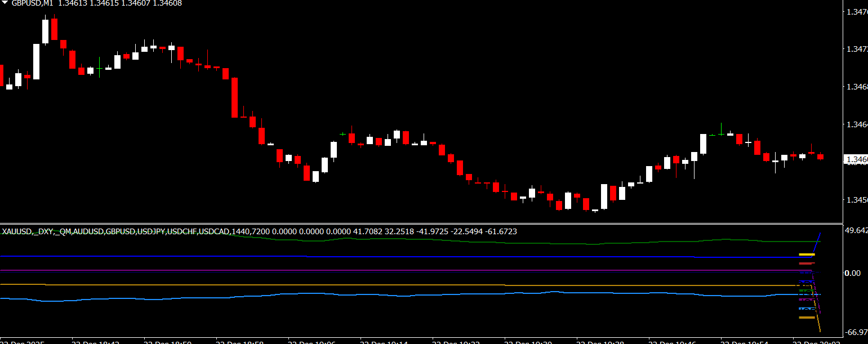The width and height of the screenshot is (868, 344).
Task: Select the yellow bar marker in indicator window
Action: tap(807, 254)
